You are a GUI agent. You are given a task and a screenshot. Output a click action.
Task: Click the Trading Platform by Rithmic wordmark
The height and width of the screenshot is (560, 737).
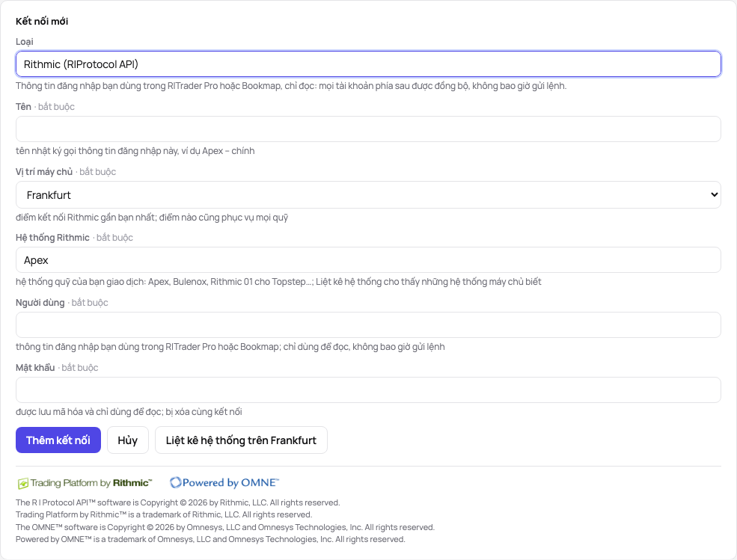coord(91,483)
